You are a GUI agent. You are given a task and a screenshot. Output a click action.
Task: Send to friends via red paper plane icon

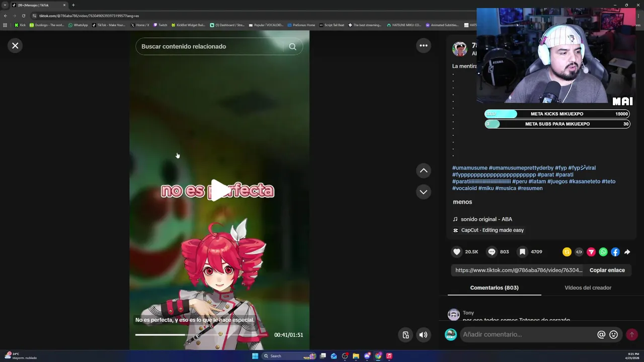pos(591,252)
